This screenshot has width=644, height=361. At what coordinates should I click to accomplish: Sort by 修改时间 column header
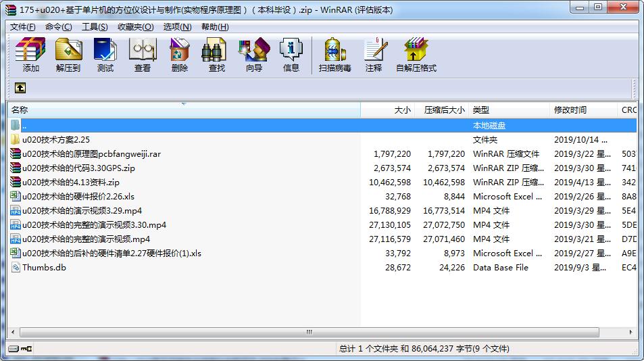point(583,110)
